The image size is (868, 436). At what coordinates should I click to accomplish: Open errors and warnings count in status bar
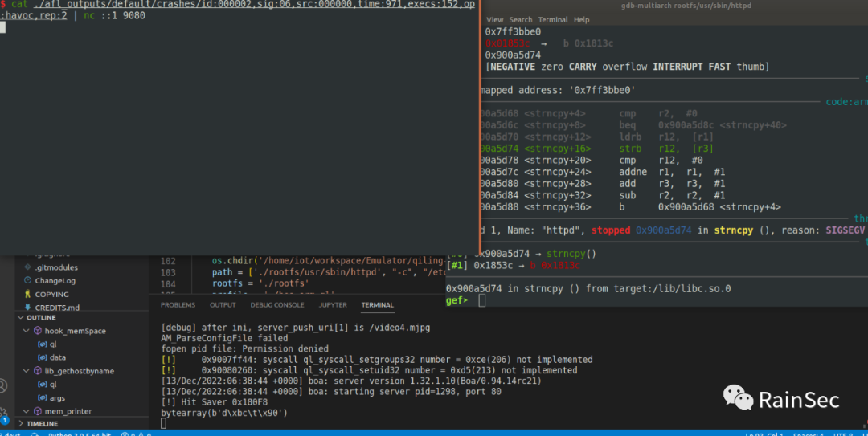[136, 434]
